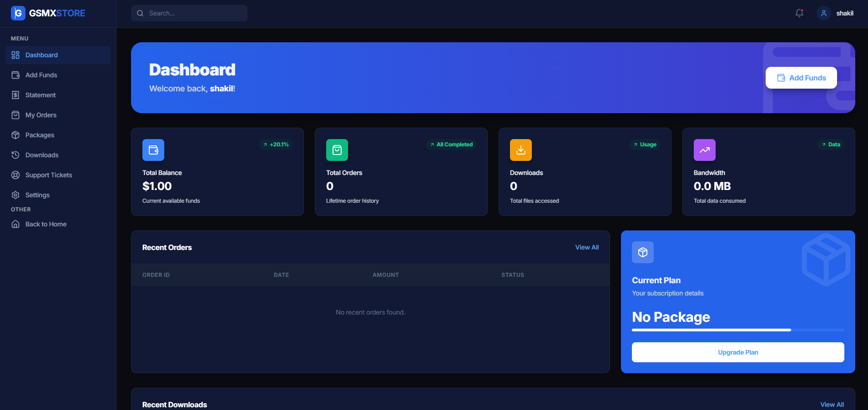Screen dimensions: 868x410
Task: Select Packages in the sidebar
Action: click(x=40, y=135)
